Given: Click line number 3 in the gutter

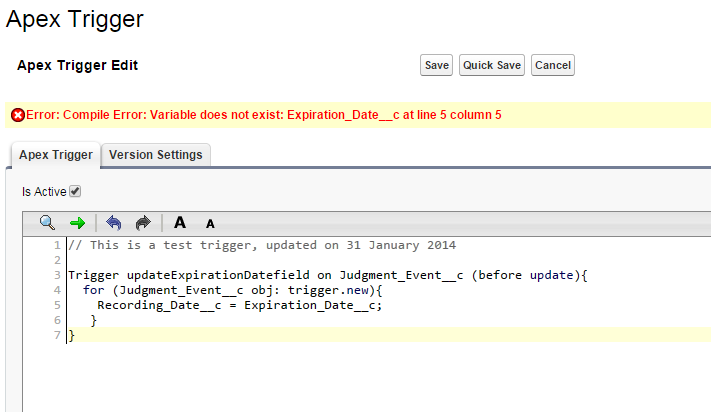Looking at the screenshot, I should point(57,276).
